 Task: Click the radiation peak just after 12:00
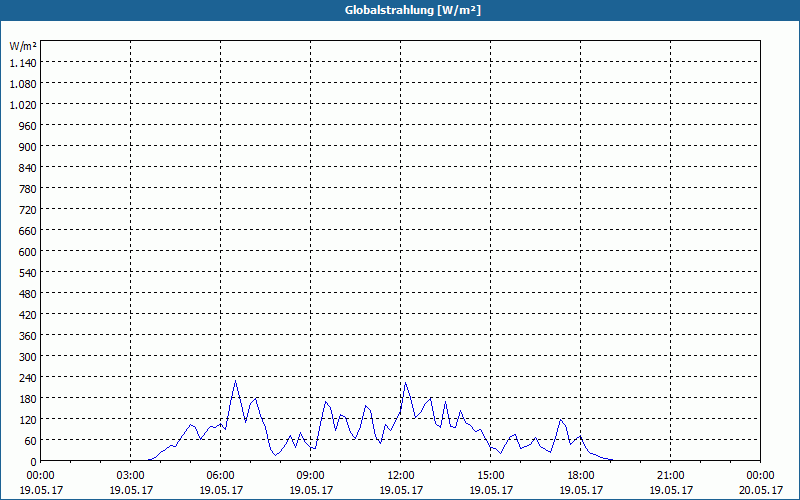click(406, 383)
